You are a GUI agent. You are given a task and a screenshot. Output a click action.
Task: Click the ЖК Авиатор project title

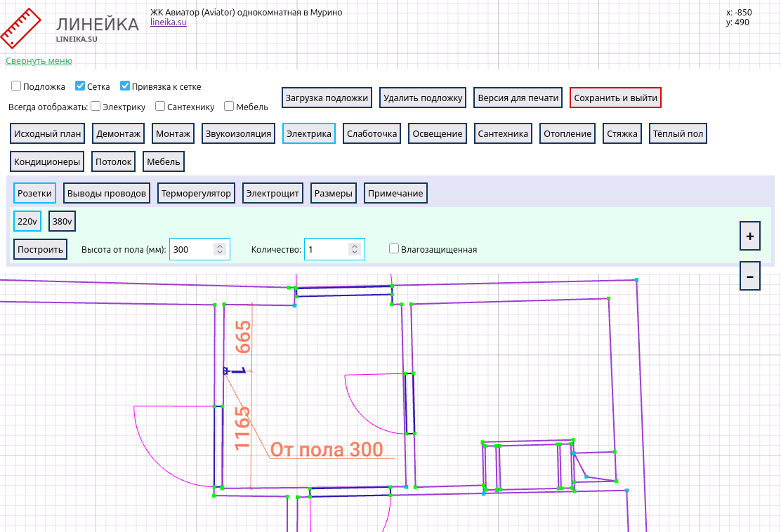[x=247, y=13]
